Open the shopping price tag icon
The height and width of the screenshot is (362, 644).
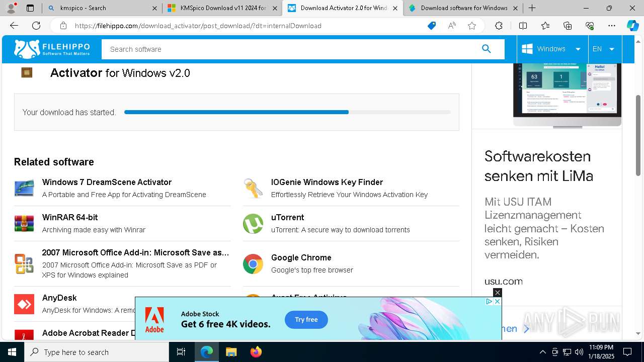click(432, 26)
